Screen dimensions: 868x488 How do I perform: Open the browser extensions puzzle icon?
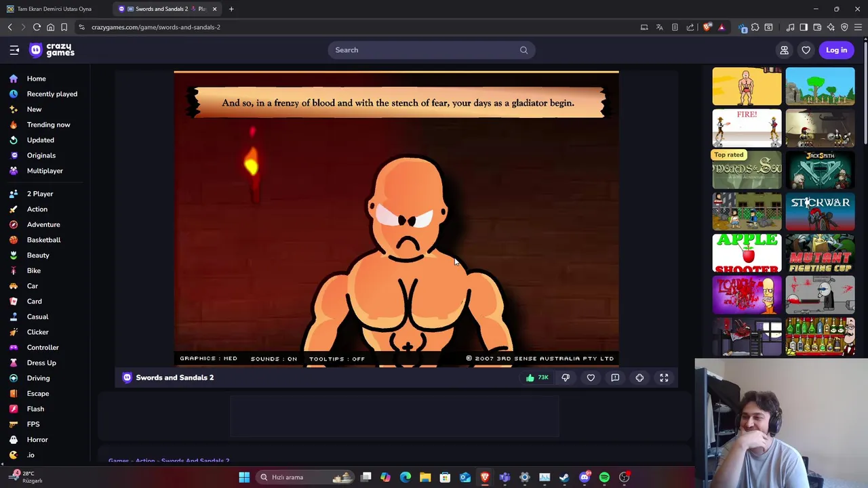pyautogui.click(x=755, y=27)
